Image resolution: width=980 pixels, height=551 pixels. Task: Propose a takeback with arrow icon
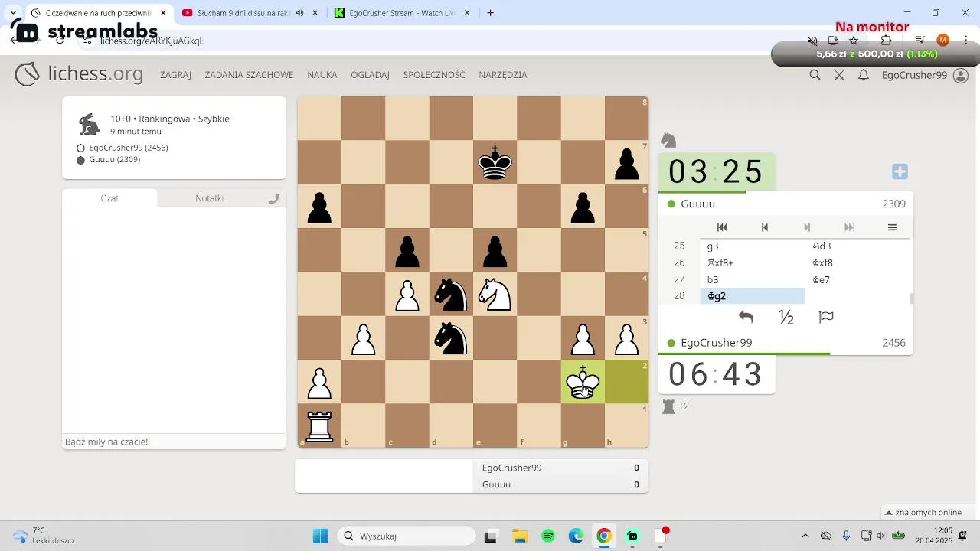pos(746,317)
